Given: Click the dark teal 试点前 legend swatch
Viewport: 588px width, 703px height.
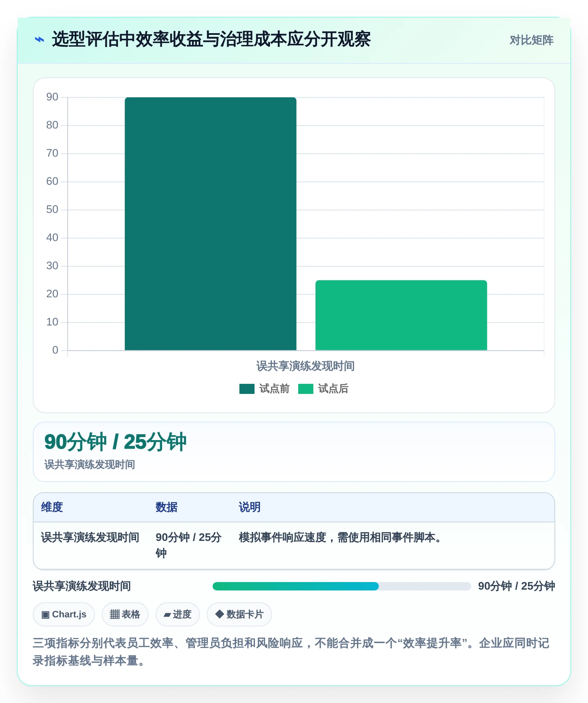Looking at the screenshot, I should pyautogui.click(x=247, y=389).
